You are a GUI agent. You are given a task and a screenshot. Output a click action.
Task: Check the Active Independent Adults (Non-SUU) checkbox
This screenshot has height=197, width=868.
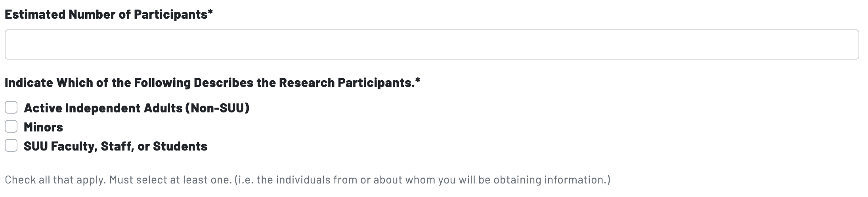click(x=11, y=107)
